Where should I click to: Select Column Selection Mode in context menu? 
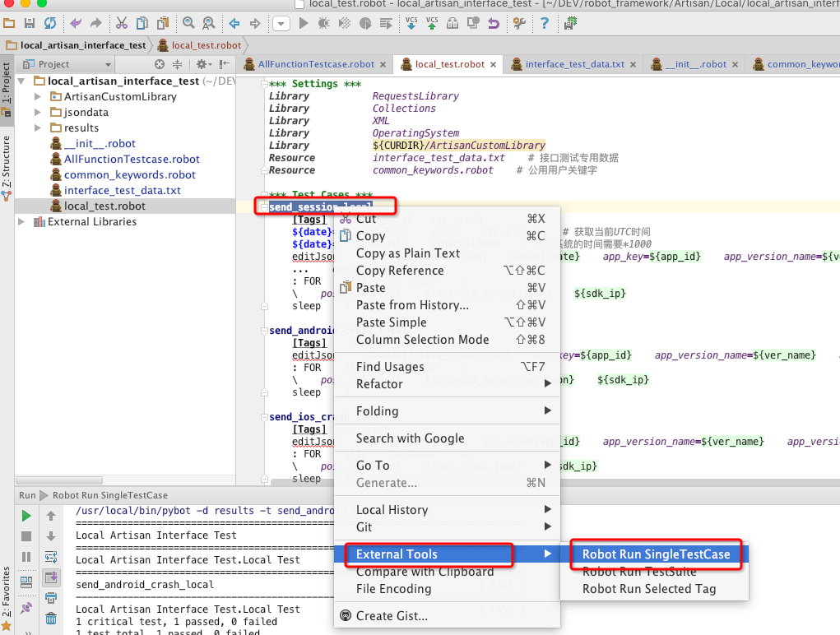point(422,340)
